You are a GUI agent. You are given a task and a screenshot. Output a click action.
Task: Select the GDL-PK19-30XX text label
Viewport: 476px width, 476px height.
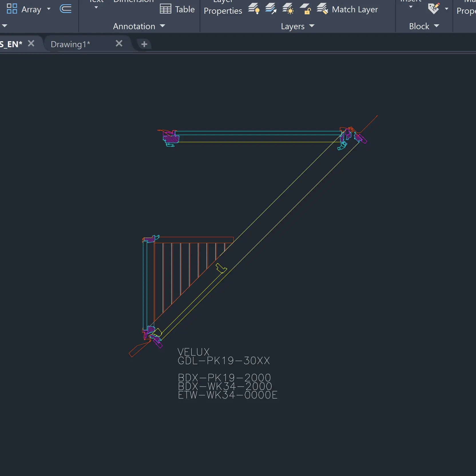(x=224, y=360)
